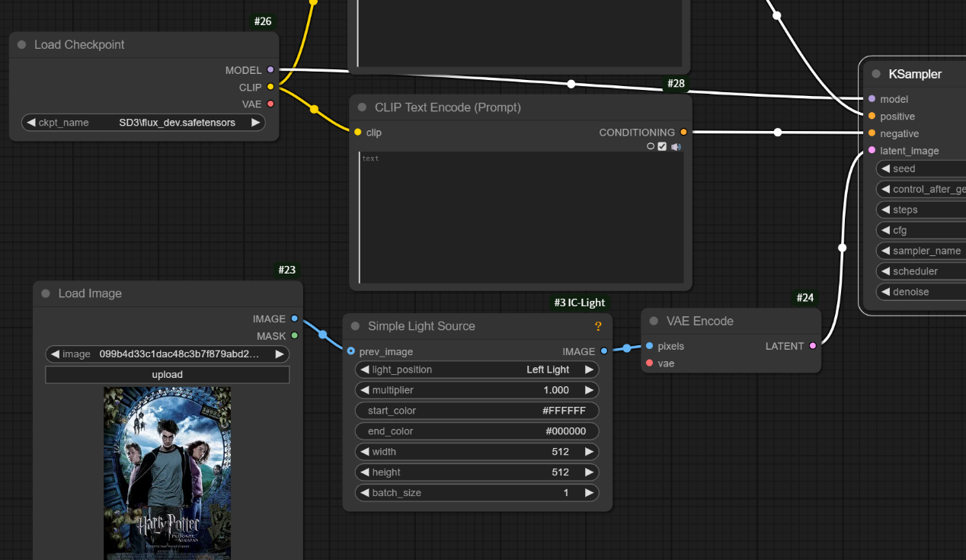The image size is (966, 560).
Task: Click the Load Image node title
Action: (90, 293)
